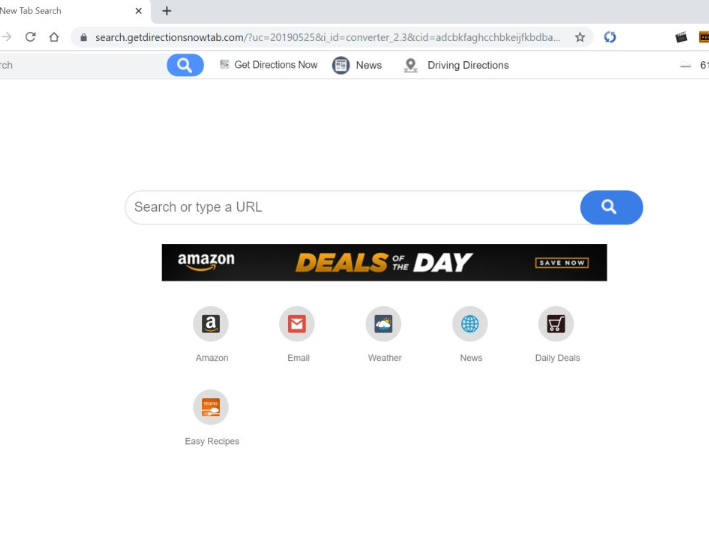Click the clapperboard extension icon
The height and width of the screenshot is (553, 709).
(x=681, y=37)
